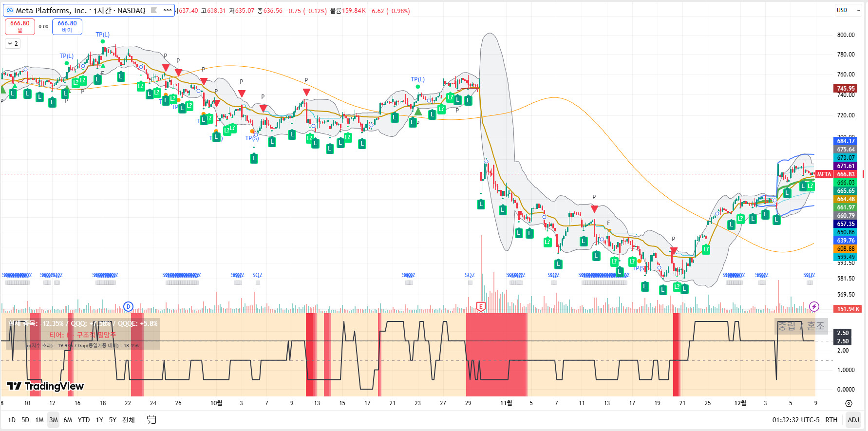Click the TradingView logo
This screenshot has width=868, height=431.
(x=45, y=386)
